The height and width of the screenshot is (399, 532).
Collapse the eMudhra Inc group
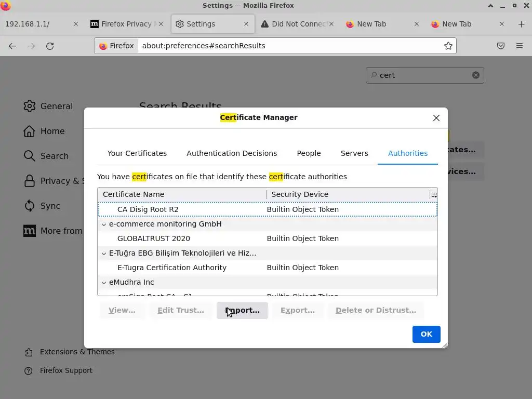click(104, 282)
